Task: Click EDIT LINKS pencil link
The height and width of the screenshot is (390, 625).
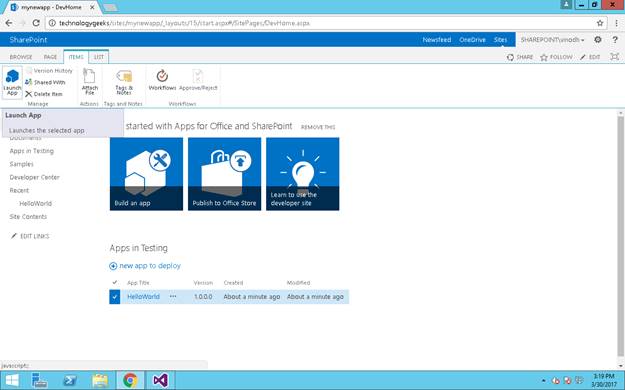Action: point(30,236)
